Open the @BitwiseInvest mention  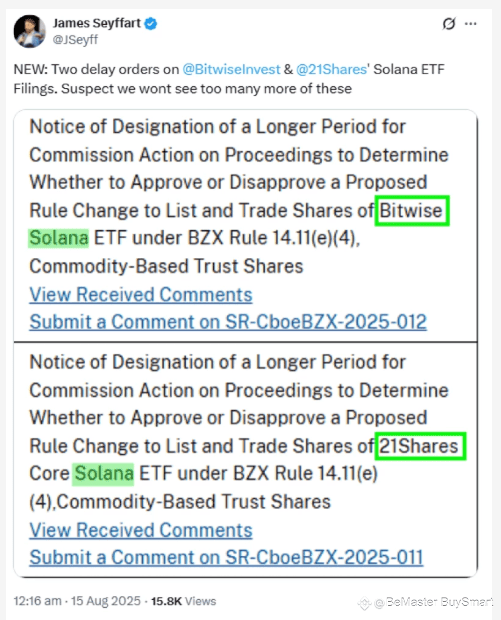pos(231,69)
